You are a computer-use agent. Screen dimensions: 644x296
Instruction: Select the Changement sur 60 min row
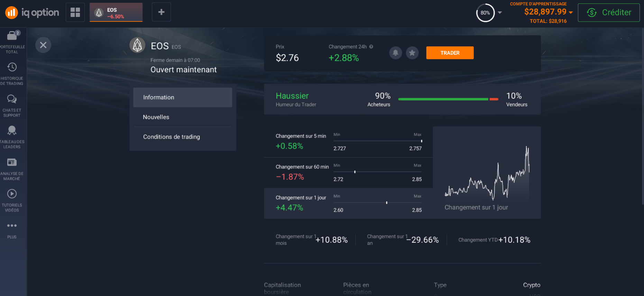[348, 173]
